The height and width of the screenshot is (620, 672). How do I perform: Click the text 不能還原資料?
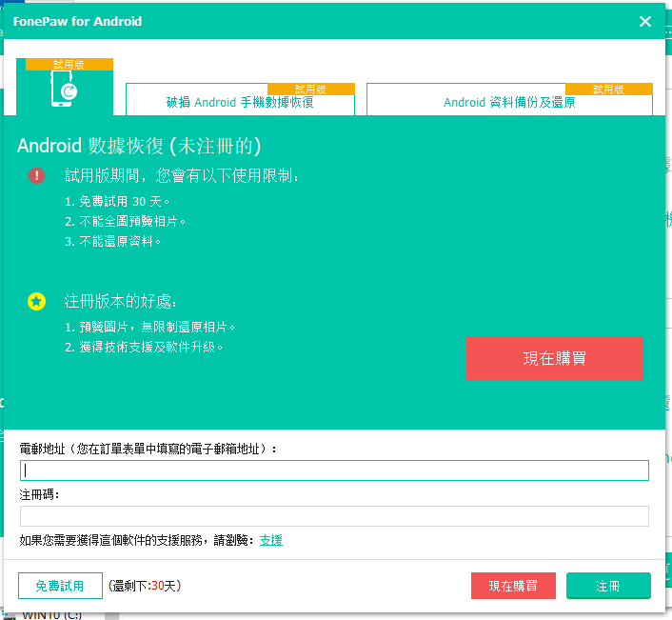pos(112,241)
